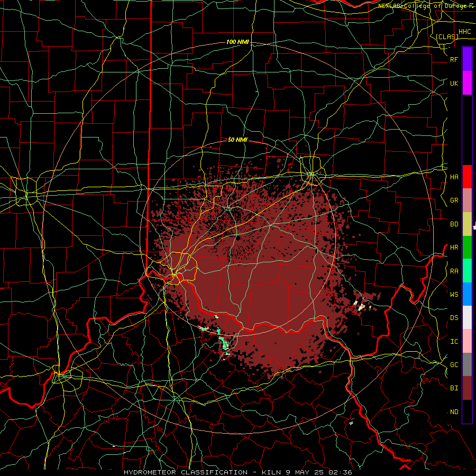Click the BD legend label
The width and height of the screenshot is (476, 476).
(454, 224)
